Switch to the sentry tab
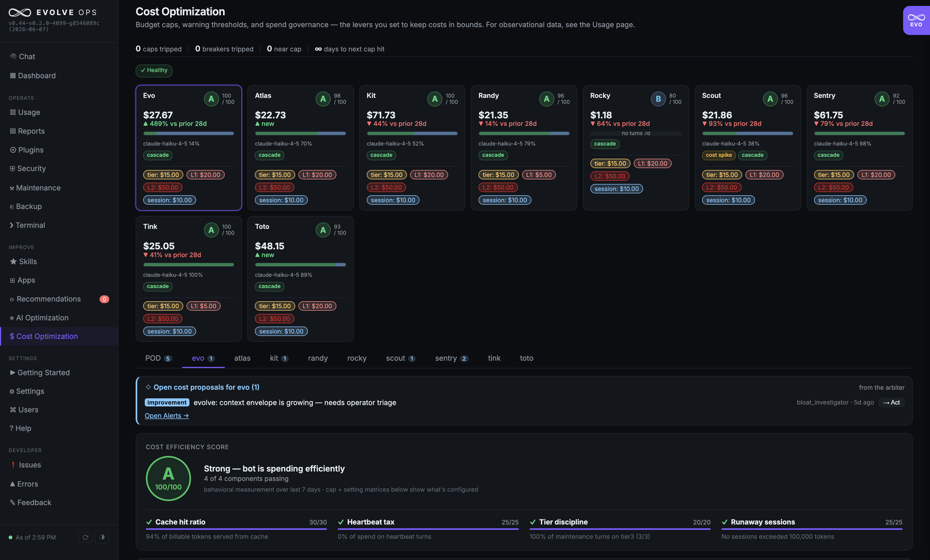Viewport: 930px width, 560px height. click(x=452, y=359)
